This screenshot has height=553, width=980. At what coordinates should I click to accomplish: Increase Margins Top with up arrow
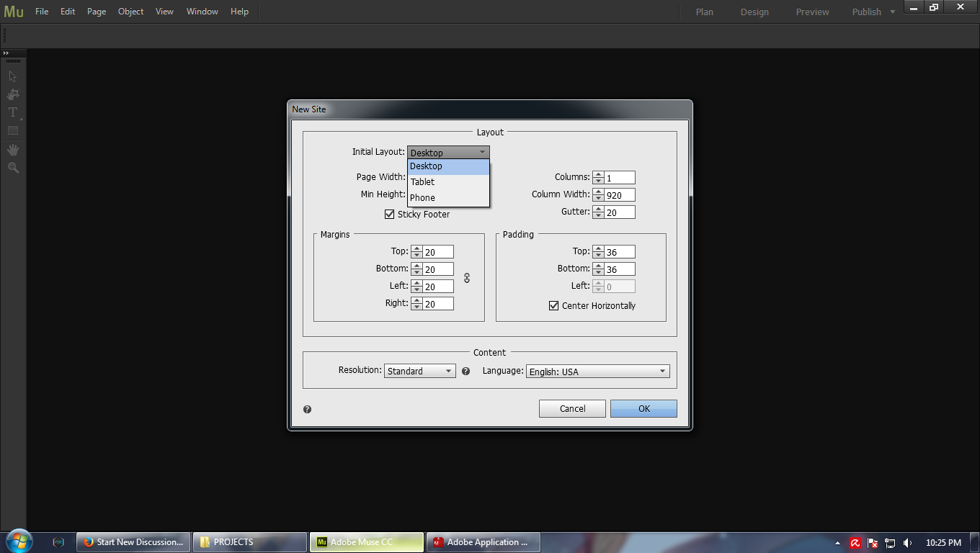pyautogui.click(x=416, y=248)
